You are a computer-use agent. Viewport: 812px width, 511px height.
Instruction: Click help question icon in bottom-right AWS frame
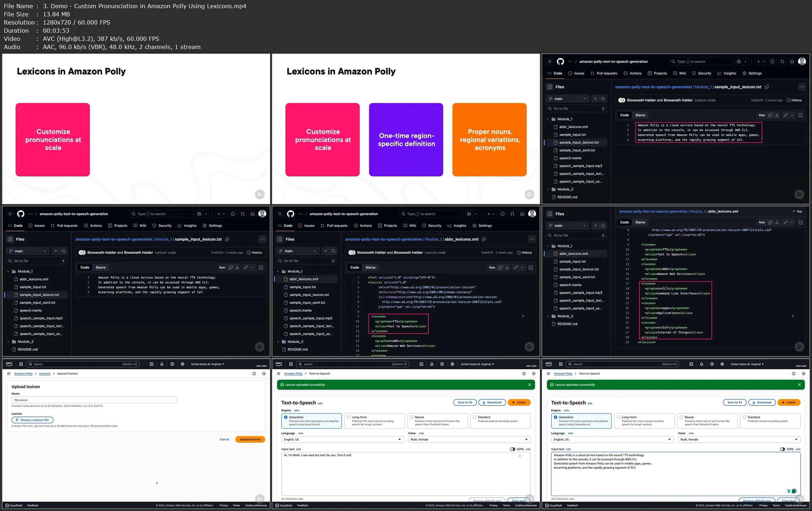pos(712,364)
